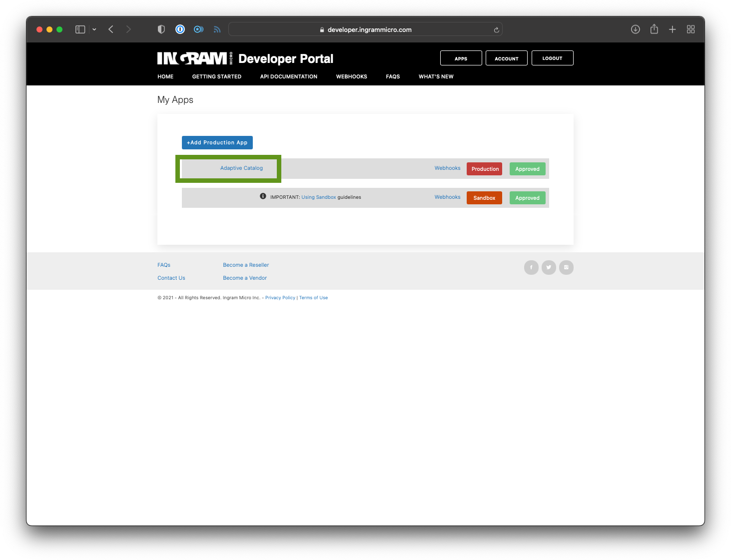
Task: Open the 1Password extension icon
Action: (x=180, y=29)
